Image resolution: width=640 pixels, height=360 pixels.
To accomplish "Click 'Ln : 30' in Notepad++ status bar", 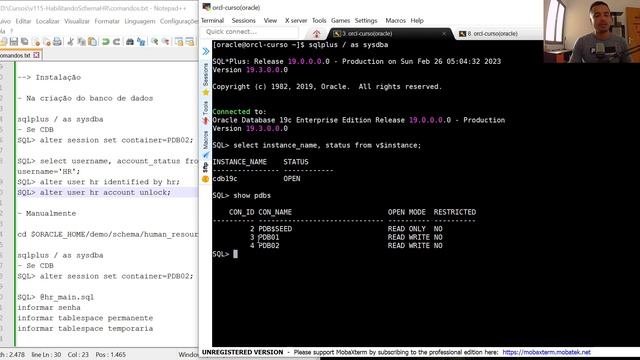I will click(50, 355).
